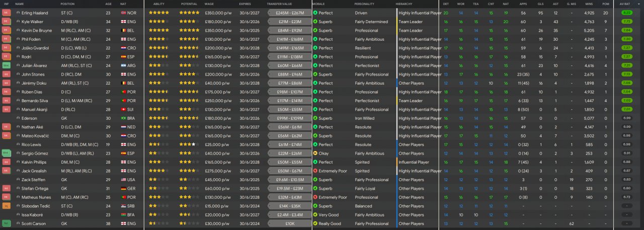This screenshot has width=644, height=230.
Task: Click the info icon beside Rico Lewis
Action: [18, 144]
